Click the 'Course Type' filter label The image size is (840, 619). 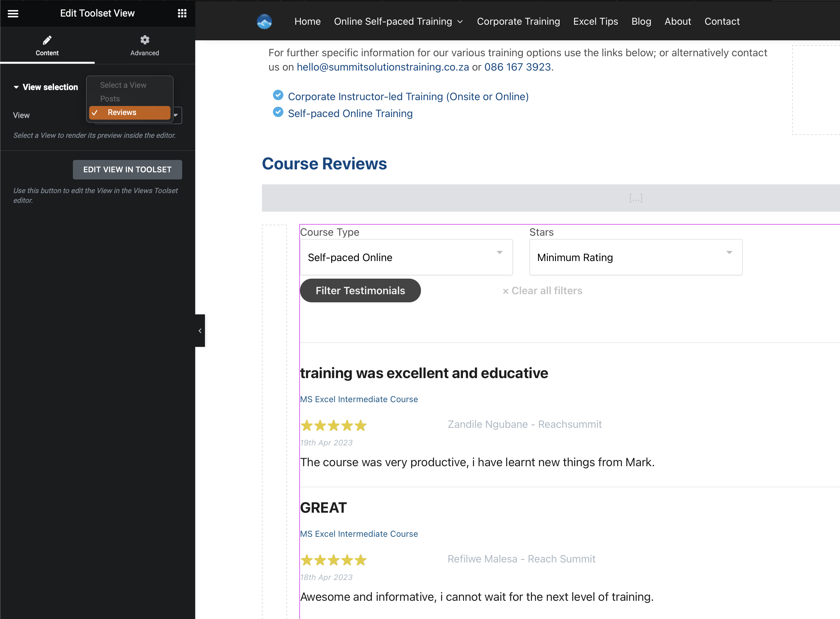click(330, 232)
